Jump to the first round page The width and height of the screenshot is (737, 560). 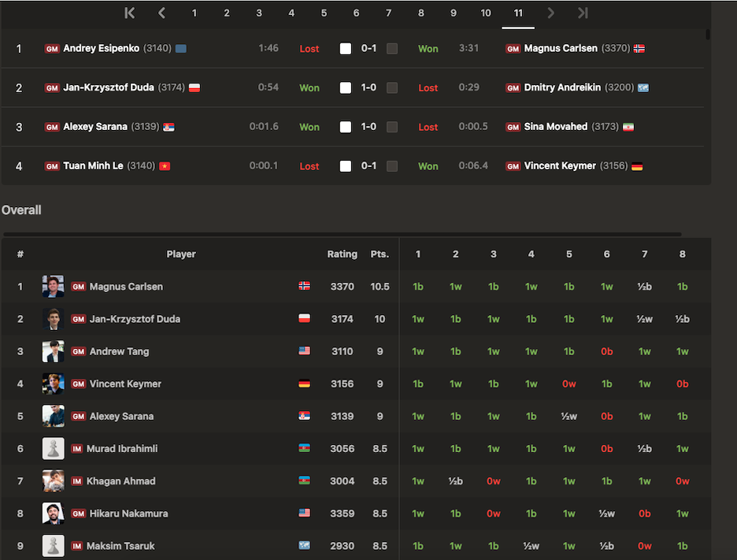130,13
